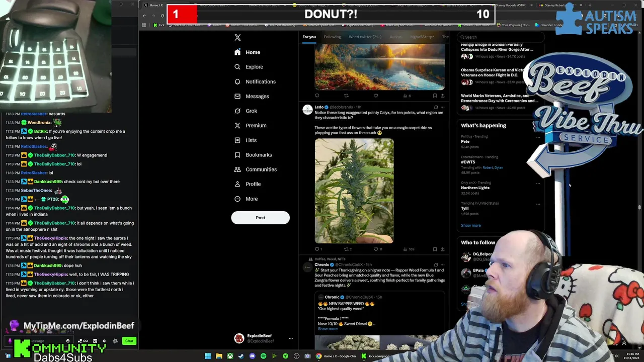The height and width of the screenshot is (362, 644).
Task: Reply to Ledo's cannabis plant post
Action: pyautogui.click(x=317, y=249)
